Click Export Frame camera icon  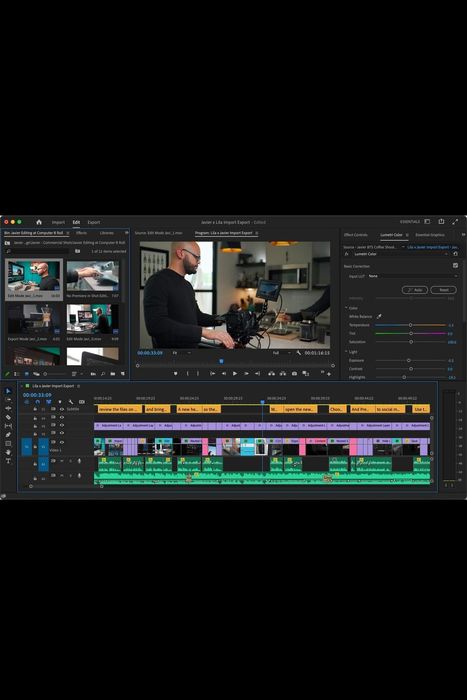tap(294, 374)
